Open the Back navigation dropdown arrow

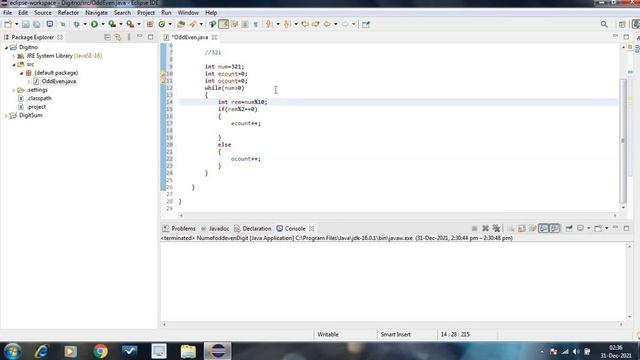point(336,24)
